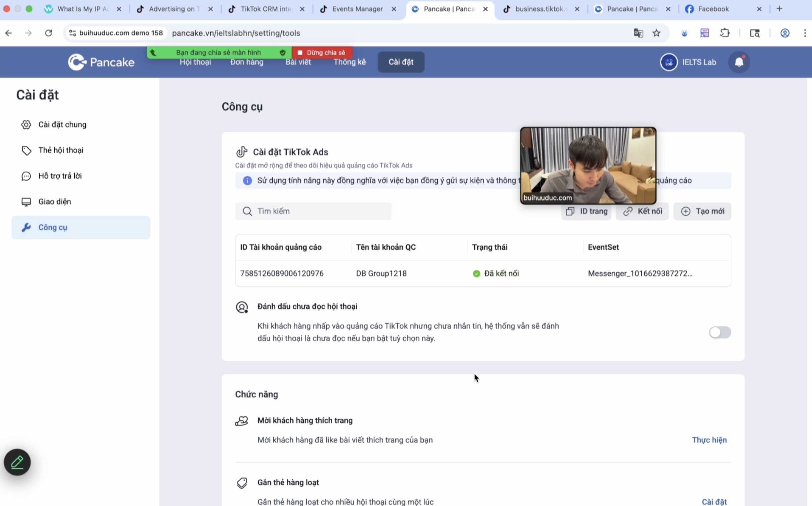Open the Google Translate icon in address bar

[x=638, y=33]
